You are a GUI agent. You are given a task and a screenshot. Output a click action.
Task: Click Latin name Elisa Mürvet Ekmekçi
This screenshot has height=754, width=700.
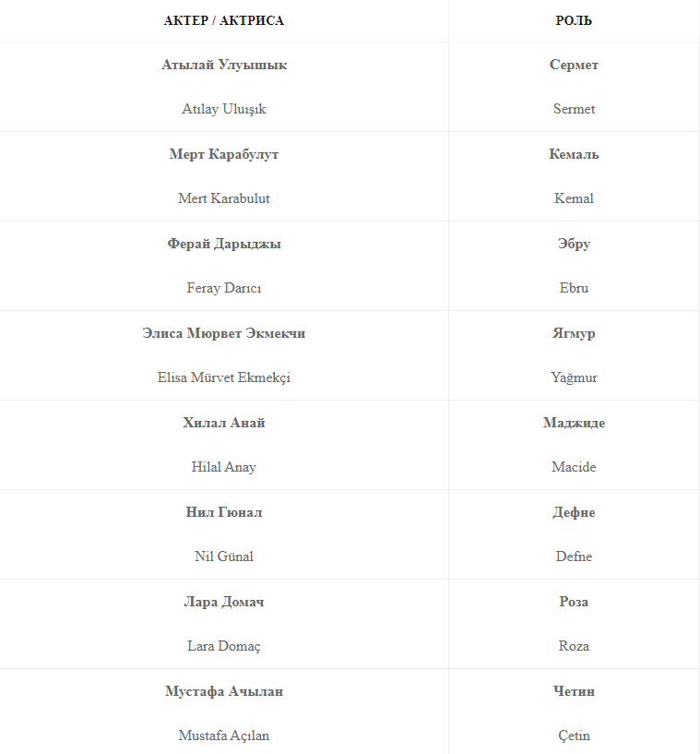pyautogui.click(x=224, y=377)
